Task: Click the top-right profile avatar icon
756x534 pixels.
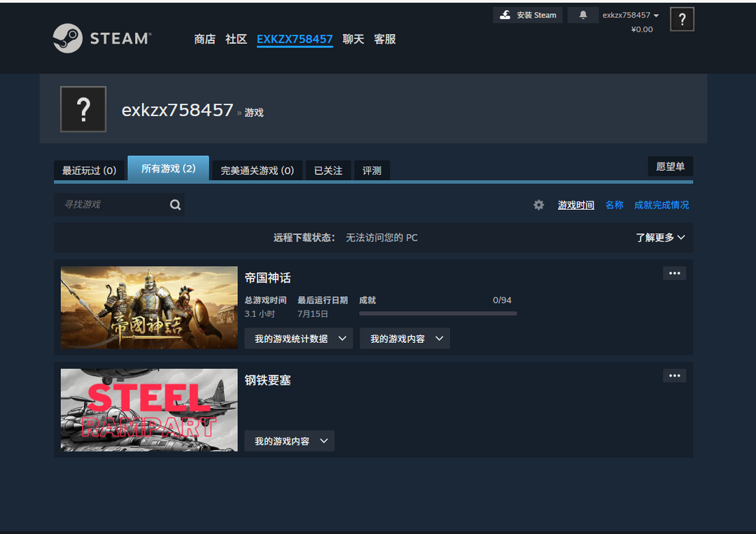Action: coord(682,20)
